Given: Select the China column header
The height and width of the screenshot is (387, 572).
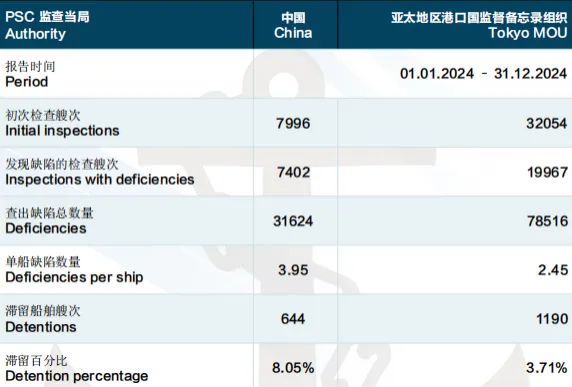Looking at the screenshot, I should pos(293,25).
